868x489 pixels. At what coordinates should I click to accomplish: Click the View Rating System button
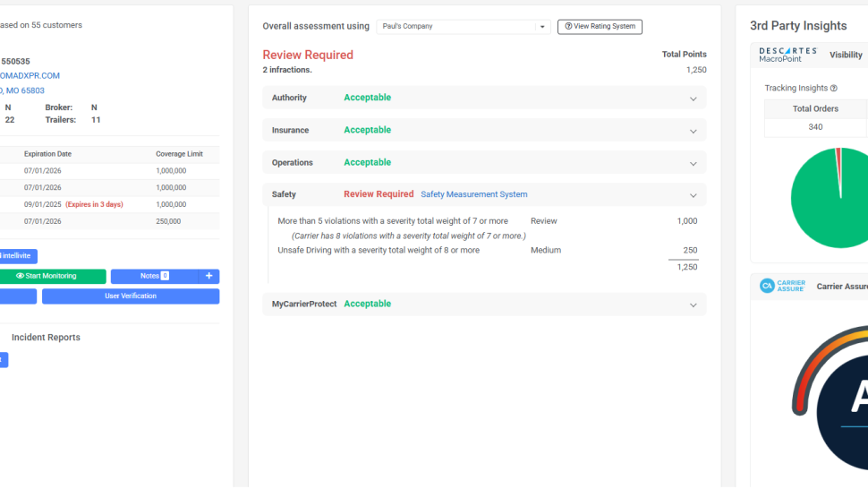(600, 27)
